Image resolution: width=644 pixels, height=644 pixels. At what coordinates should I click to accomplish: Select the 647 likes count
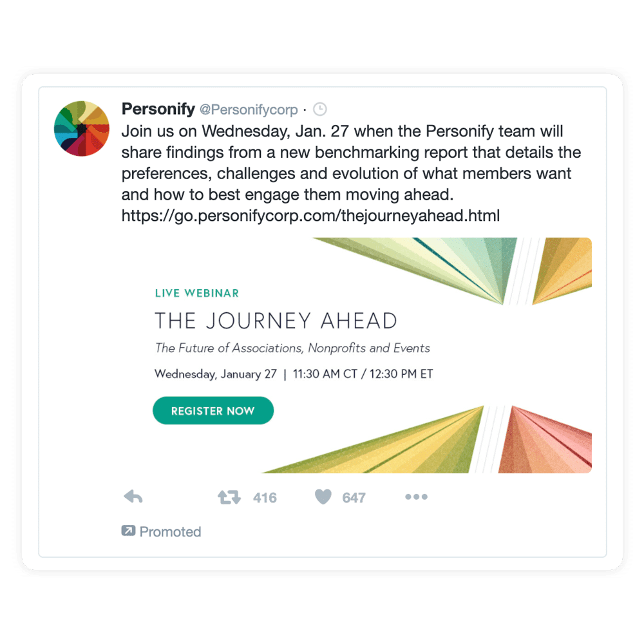click(354, 498)
